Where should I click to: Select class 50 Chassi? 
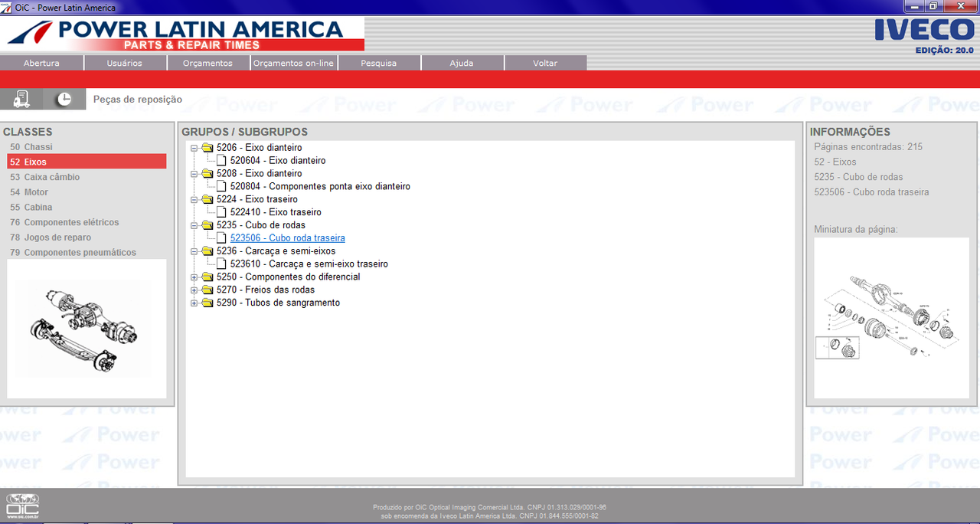coord(87,147)
